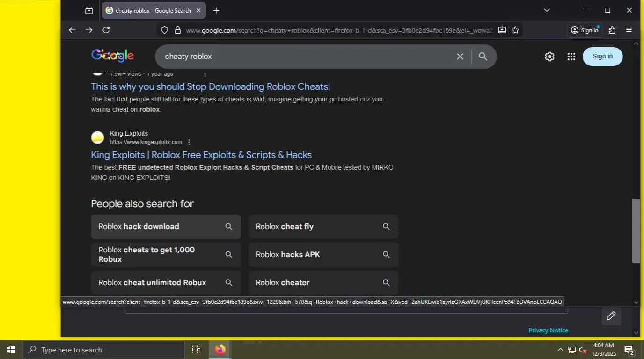This screenshot has width=644, height=359.
Task: Click the scrollbar down arrow
Action: pos(636,302)
